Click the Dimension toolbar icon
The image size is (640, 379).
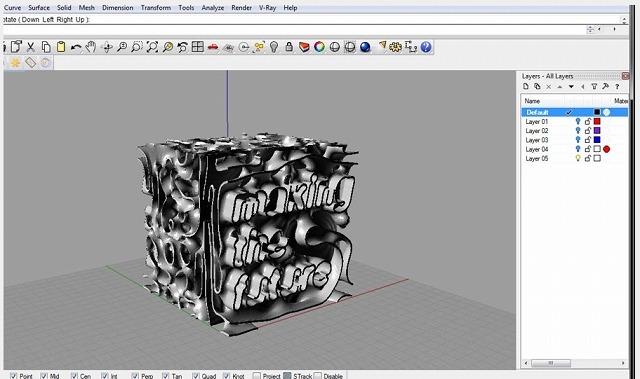click(x=411, y=47)
